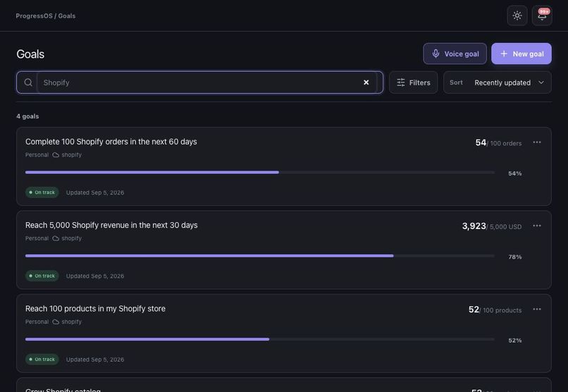568x392 pixels.
Task: Click the Goals page heading
Action: tap(30, 54)
